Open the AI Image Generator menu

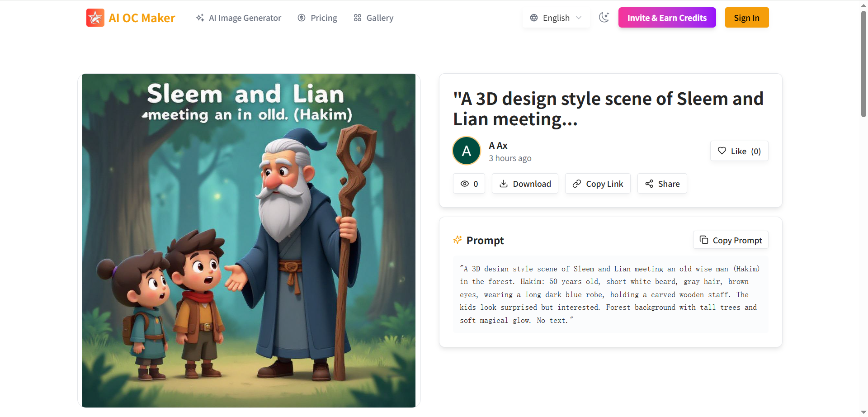click(x=238, y=18)
